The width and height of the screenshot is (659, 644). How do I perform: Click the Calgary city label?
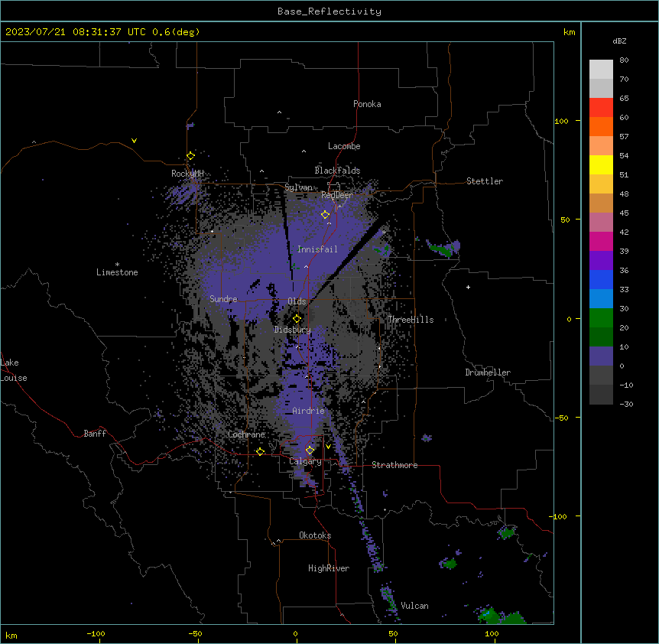(x=305, y=461)
